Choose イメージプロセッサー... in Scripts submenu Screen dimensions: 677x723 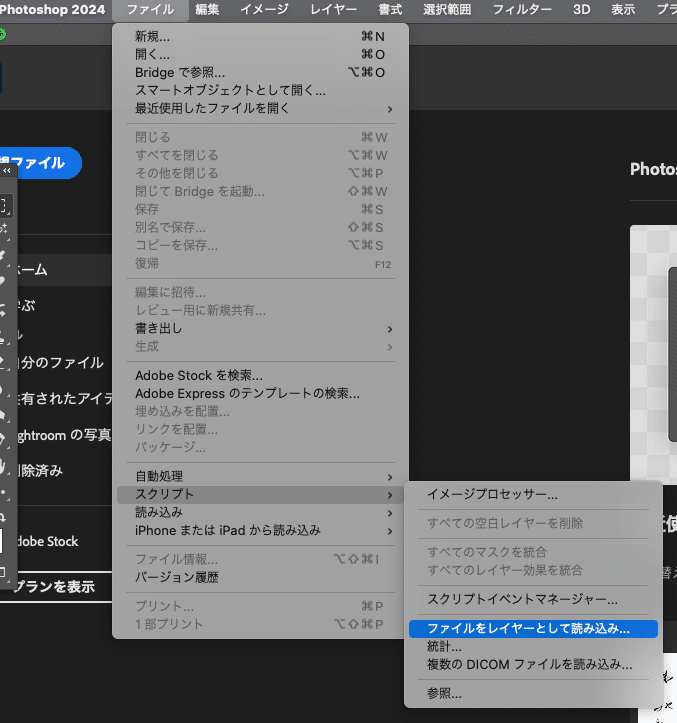tap(533, 494)
